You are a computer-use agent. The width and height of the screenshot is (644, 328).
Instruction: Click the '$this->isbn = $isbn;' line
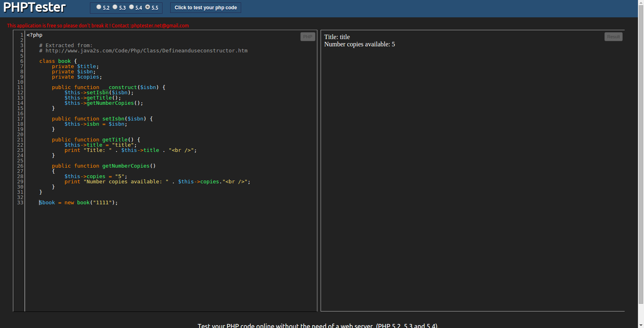(96, 124)
